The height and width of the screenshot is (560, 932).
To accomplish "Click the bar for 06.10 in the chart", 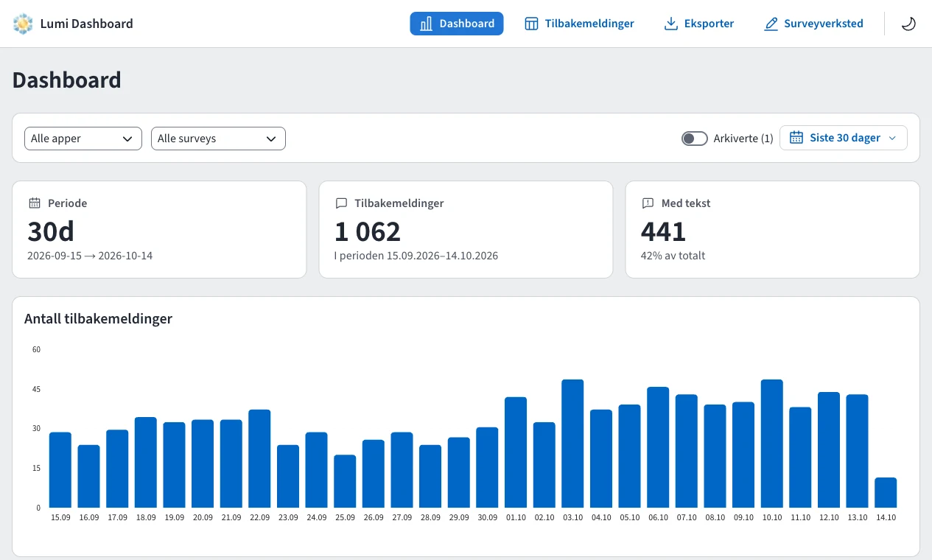I will [x=658, y=447].
